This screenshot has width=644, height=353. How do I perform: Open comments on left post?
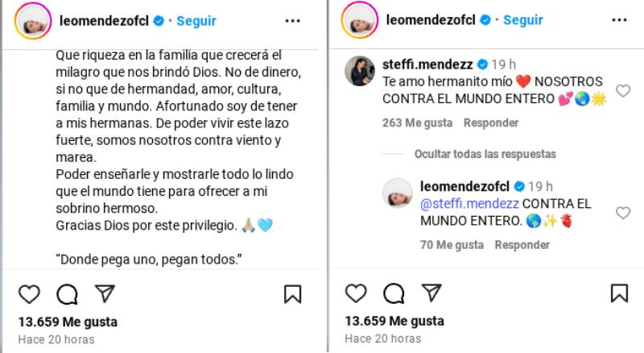[x=68, y=294]
